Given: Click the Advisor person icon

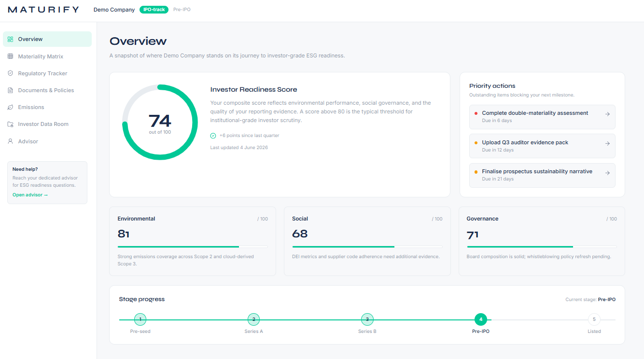Looking at the screenshot, I should tap(10, 141).
